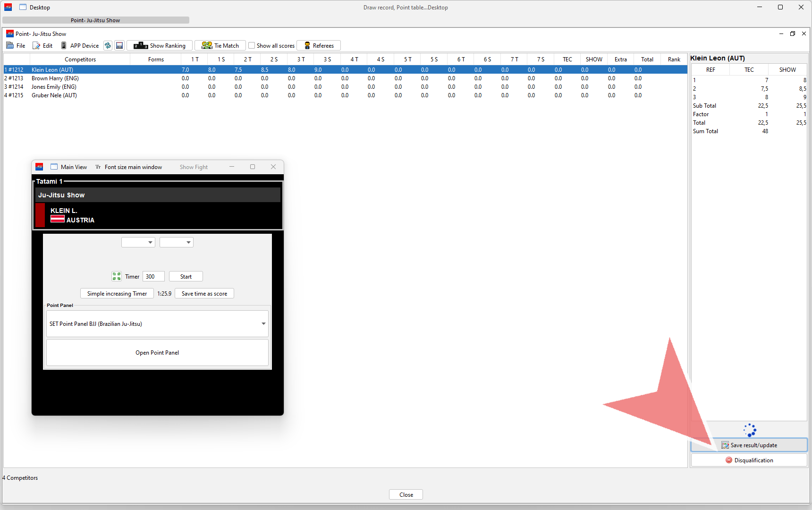
Task: Click the refresh icon in the toolbar
Action: click(x=108, y=45)
